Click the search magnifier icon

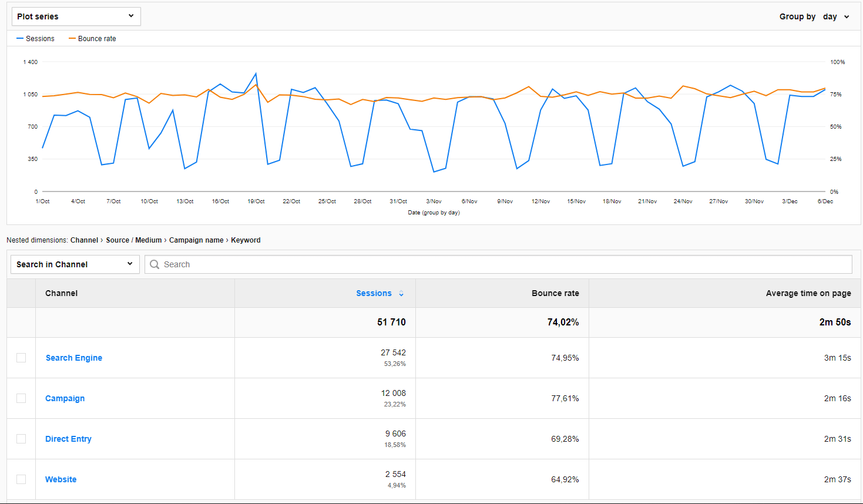[155, 264]
